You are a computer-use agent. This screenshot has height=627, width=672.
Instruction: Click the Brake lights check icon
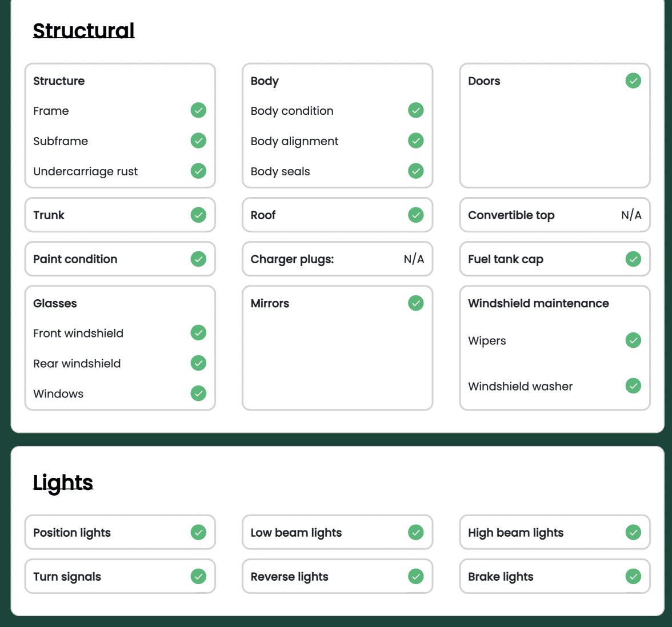click(x=633, y=576)
